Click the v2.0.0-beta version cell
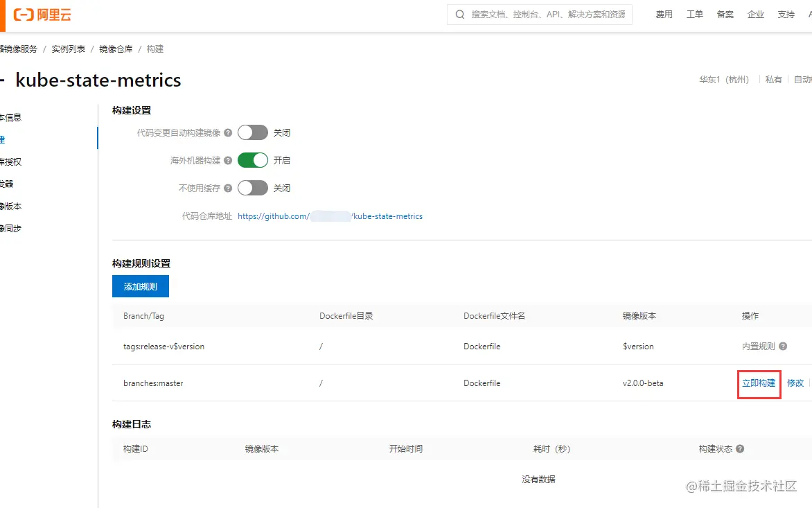 tap(643, 383)
